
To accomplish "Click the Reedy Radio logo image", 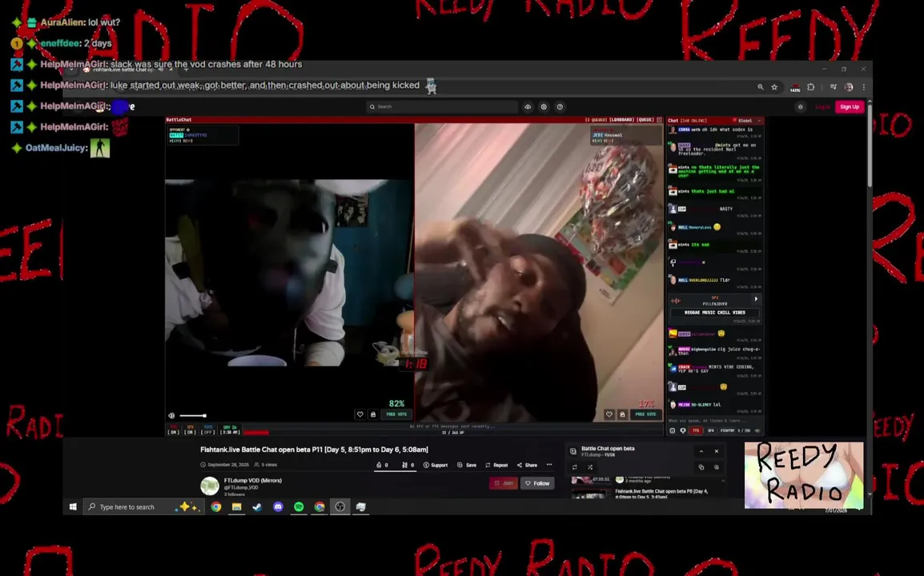I will tap(804, 475).
